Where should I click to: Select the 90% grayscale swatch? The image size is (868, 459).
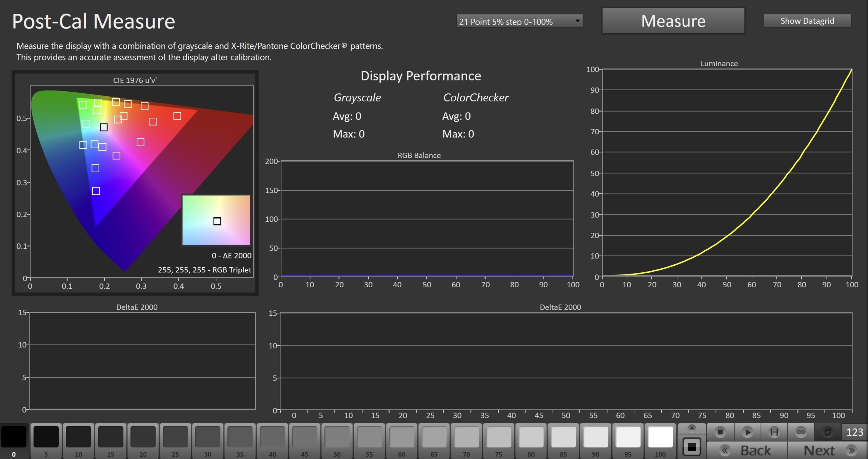point(596,441)
